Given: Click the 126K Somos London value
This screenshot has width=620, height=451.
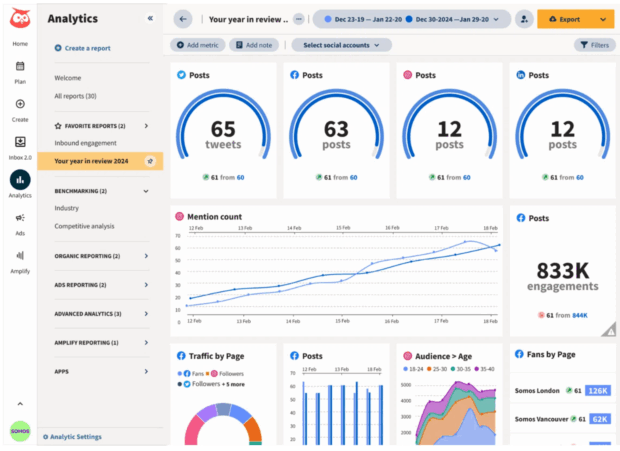Looking at the screenshot, I should click(598, 391).
